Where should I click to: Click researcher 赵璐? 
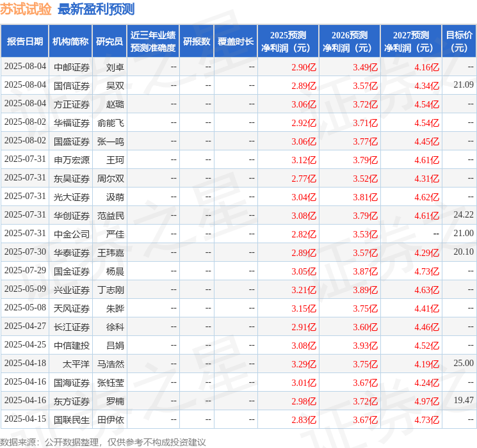[115, 104]
